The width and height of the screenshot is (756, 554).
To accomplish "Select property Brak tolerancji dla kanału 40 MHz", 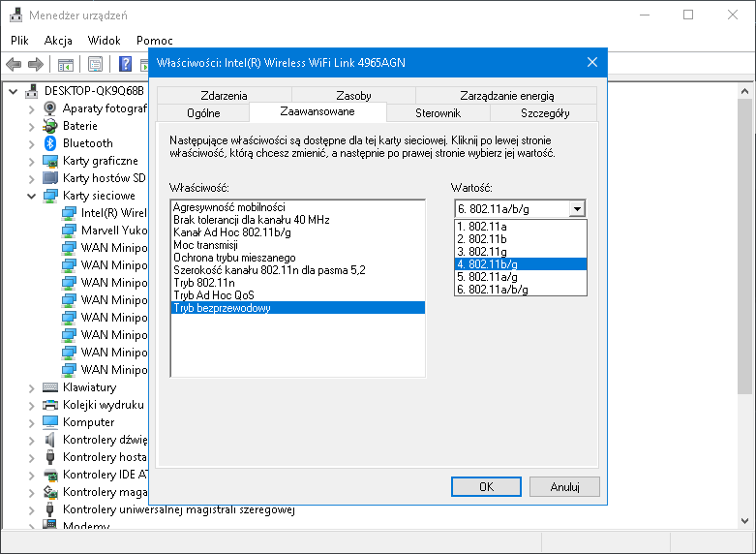I will (x=298, y=220).
